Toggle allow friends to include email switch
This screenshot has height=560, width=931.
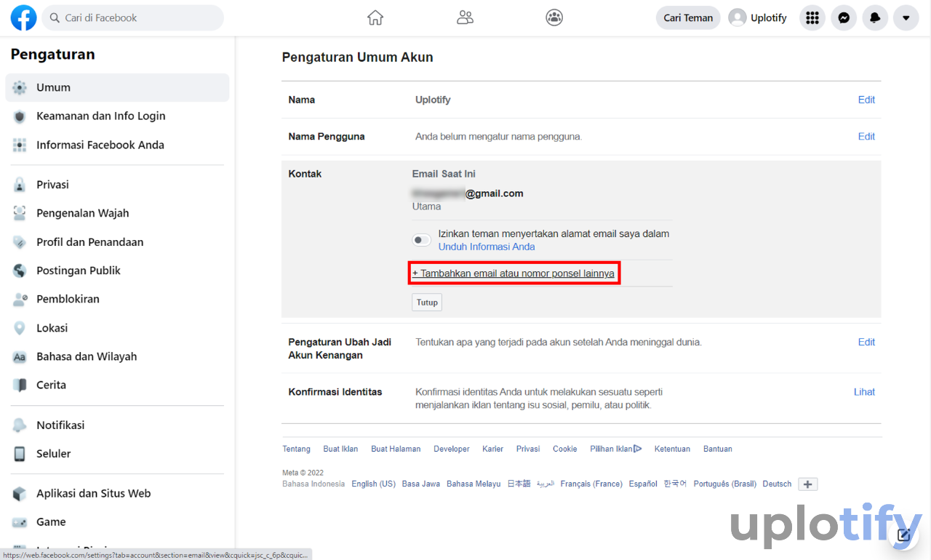pos(422,240)
